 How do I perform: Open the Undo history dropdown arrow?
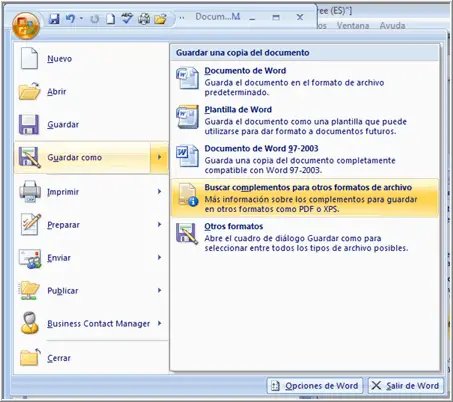pyautogui.click(x=81, y=18)
